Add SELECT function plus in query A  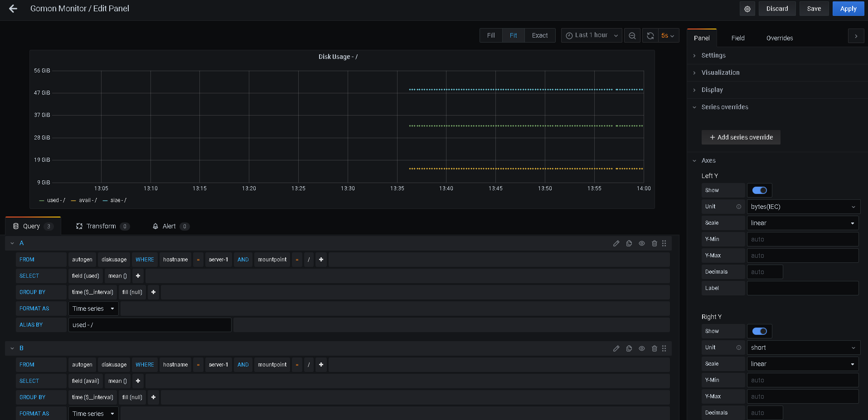pyautogui.click(x=138, y=276)
